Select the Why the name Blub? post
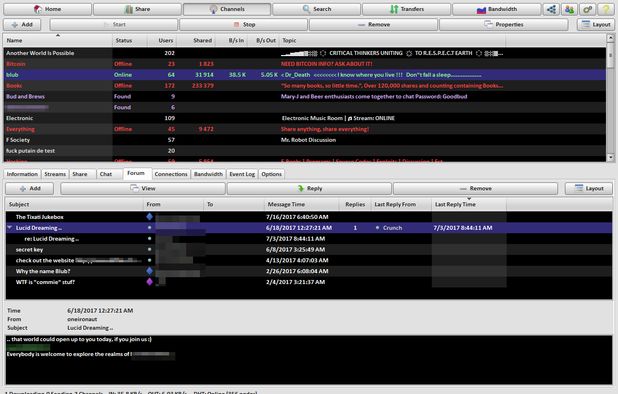The height and width of the screenshot is (394, 618). [309, 271]
